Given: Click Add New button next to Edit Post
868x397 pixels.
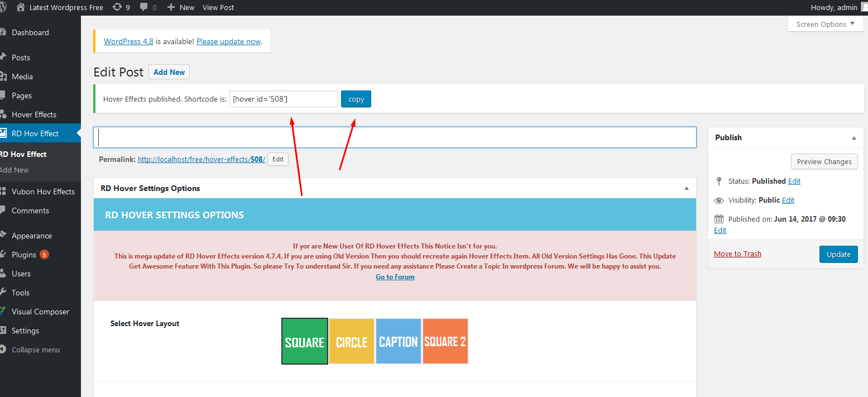Looking at the screenshot, I should [169, 72].
